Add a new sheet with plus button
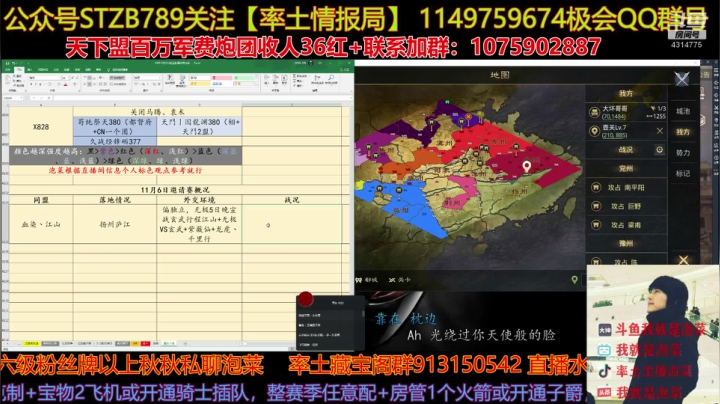The height and width of the screenshot is (404, 720). tap(185, 343)
